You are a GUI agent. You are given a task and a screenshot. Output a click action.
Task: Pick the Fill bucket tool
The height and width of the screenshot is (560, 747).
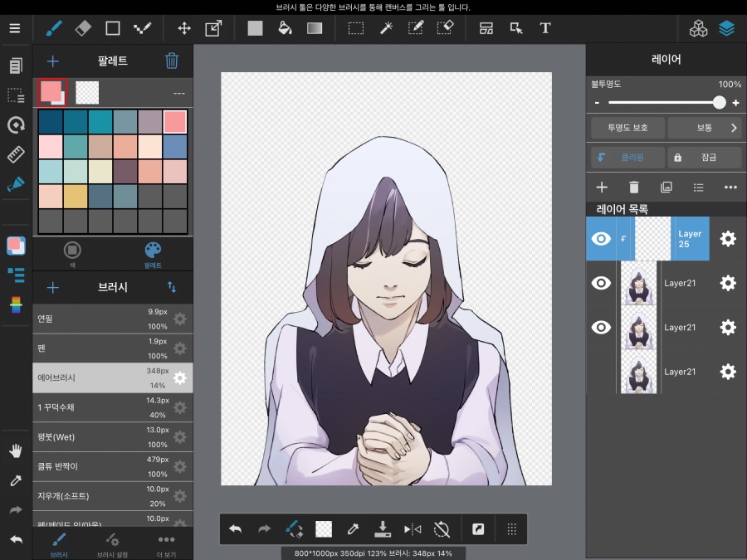click(x=286, y=27)
